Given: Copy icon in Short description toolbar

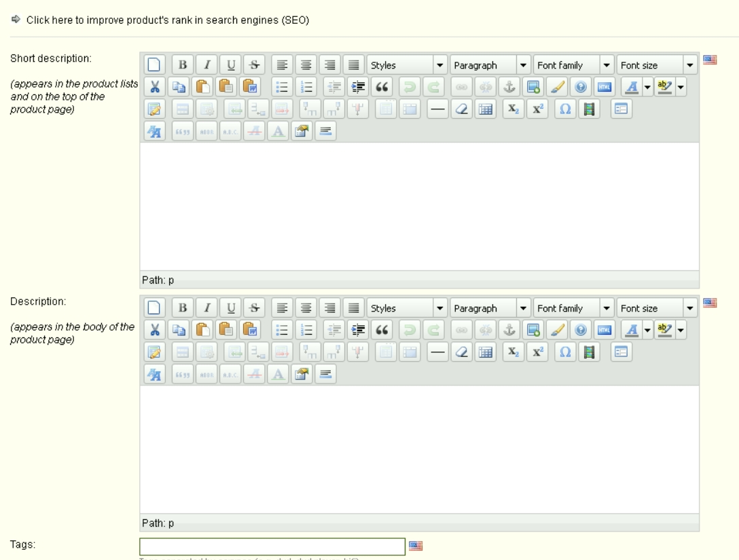Looking at the screenshot, I should (x=179, y=87).
